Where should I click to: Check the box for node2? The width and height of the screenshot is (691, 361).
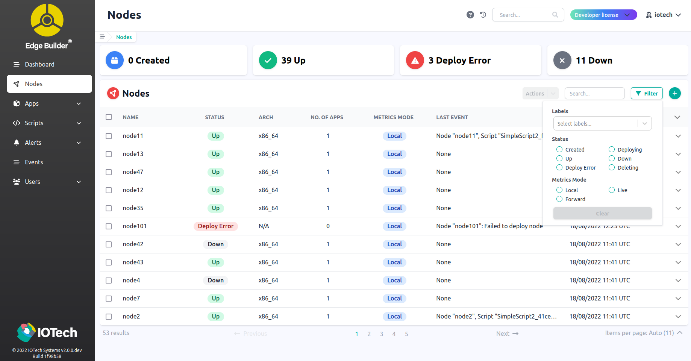pyautogui.click(x=109, y=316)
